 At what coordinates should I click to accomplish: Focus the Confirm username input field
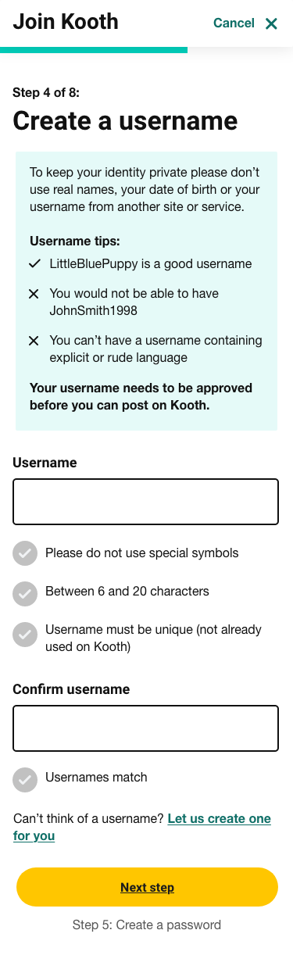coord(146,728)
